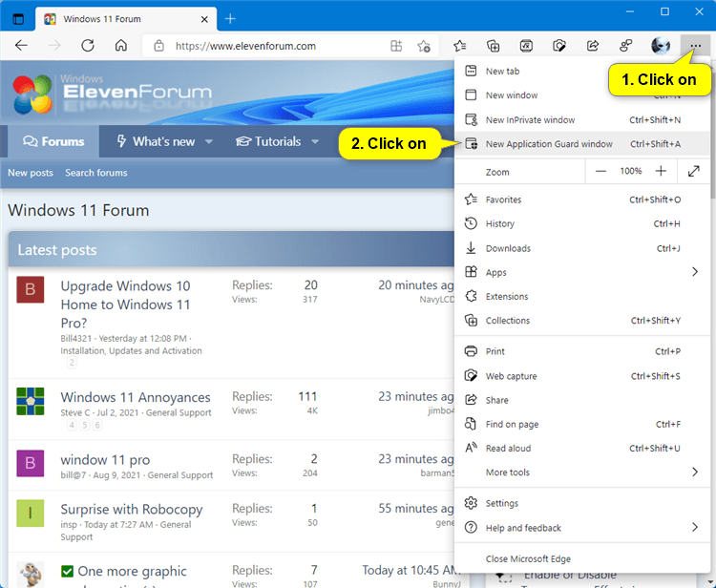This screenshot has width=716, height=588.
Task: Open History from the menu
Action: (582, 224)
